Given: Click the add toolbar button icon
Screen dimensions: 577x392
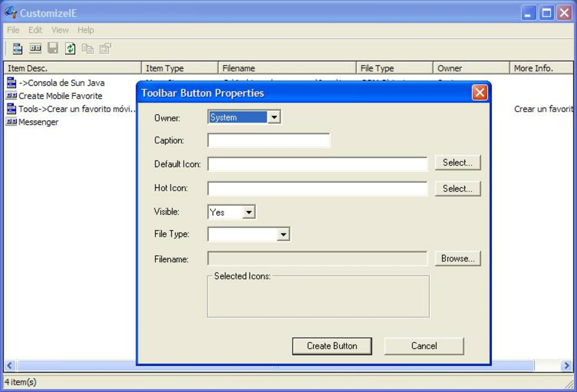Looking at the screenshot, I should (35, 48).
